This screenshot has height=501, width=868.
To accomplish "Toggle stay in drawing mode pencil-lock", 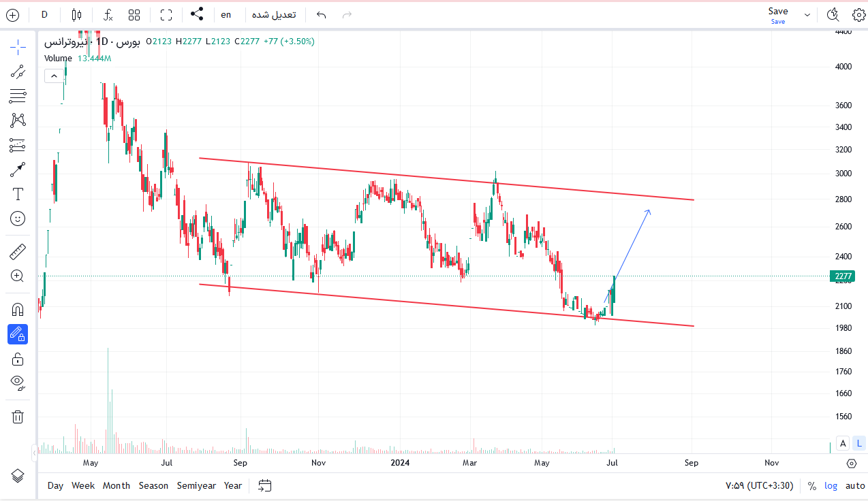I will coord(18,334).
